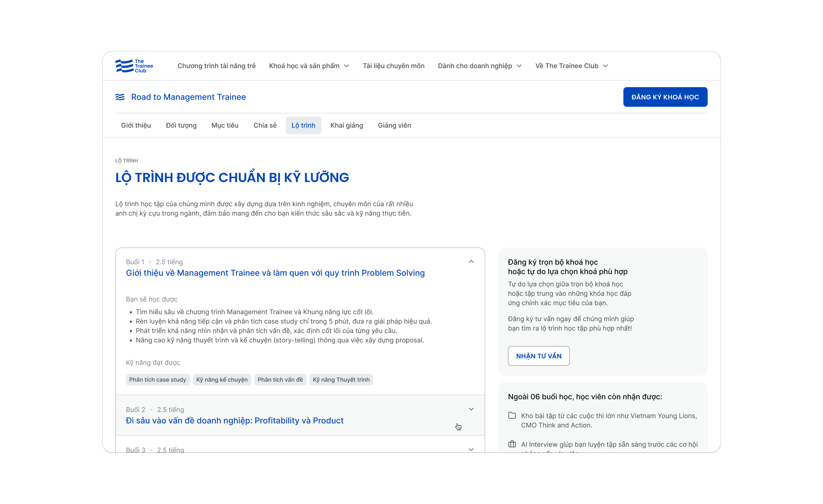Expand Buổi 3 session chevron
Image resolution: width=823 pixels, height=504 pixels.
[471, 449]
